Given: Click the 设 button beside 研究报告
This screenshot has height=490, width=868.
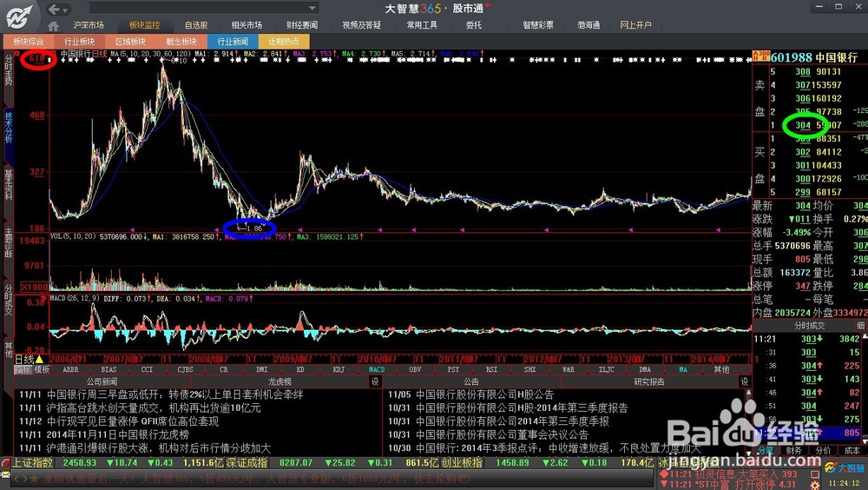Looking at the screenshot, I should point(744,382).
